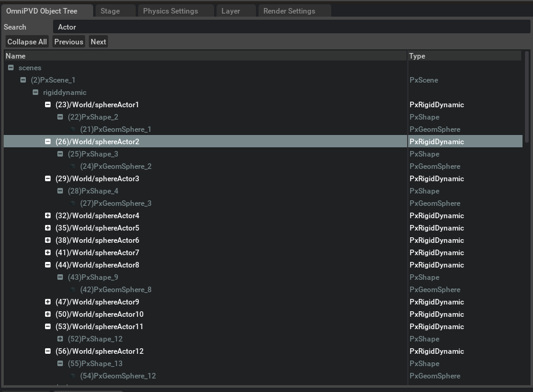Expand the (32)/World/sphereActor4 node
Viewport: 533px width, 392px height.
click(x=48, y=216)
